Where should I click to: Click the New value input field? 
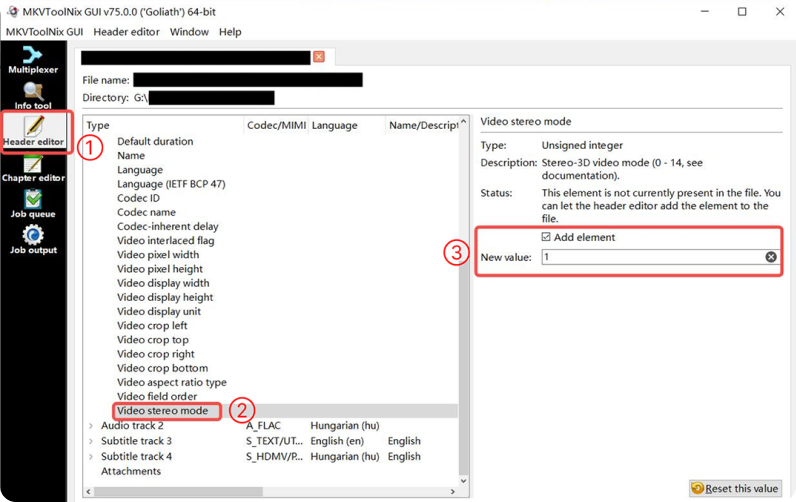point(650,257)
